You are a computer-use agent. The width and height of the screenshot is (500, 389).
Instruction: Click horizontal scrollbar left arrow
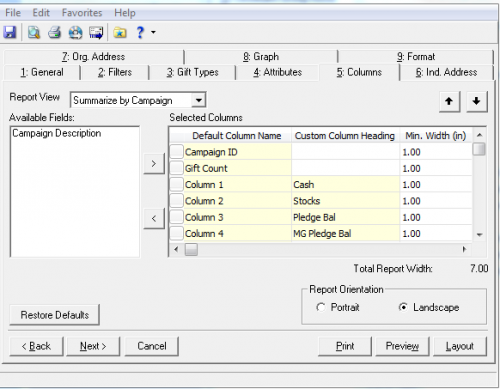pos(176,249)
